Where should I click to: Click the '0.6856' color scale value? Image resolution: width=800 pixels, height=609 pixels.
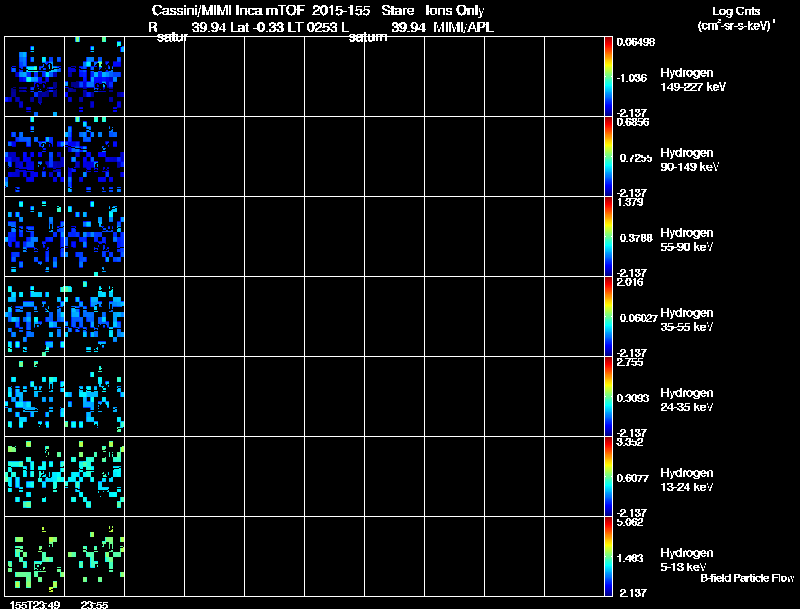633,122
